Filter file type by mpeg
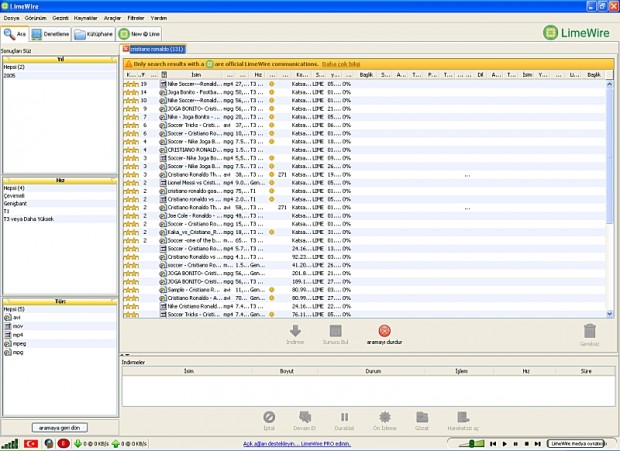The height and width of the screenshot is (451, 620). pyautogui.click(x=60, y=343)
